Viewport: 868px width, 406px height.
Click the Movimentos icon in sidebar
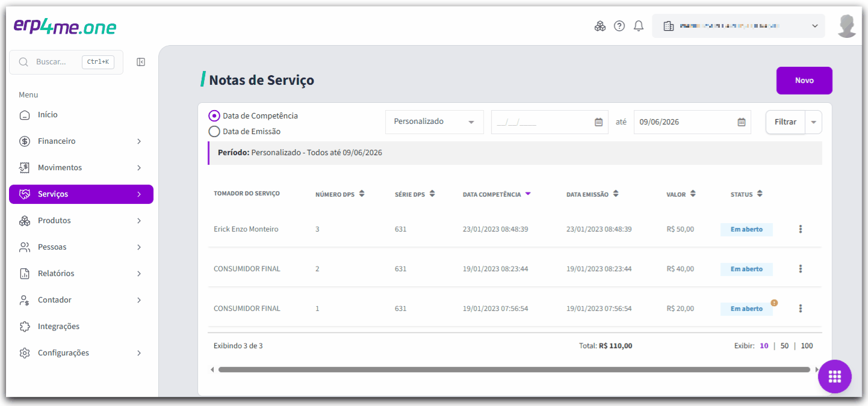(x=25, y=168)
